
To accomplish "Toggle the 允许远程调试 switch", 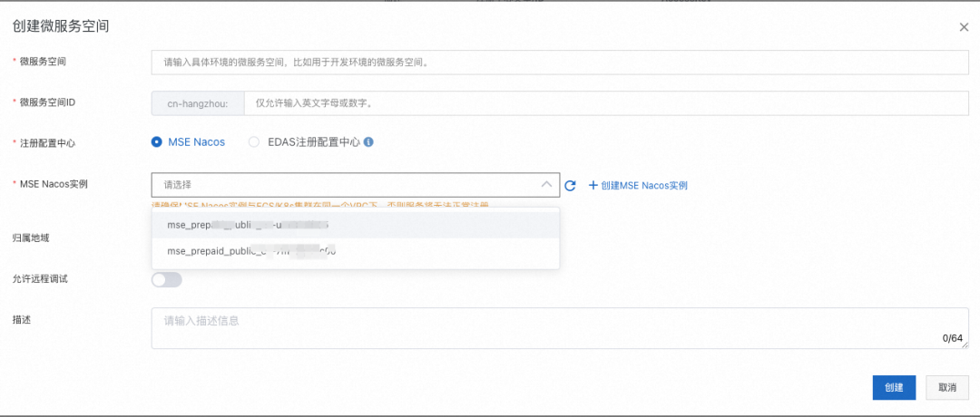I will [x=166, y=280].
